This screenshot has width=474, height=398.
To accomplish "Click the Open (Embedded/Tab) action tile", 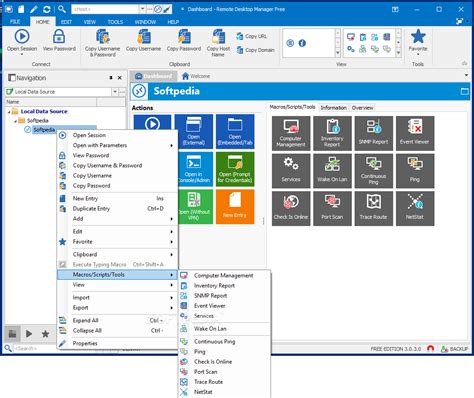I will [235, 131].
